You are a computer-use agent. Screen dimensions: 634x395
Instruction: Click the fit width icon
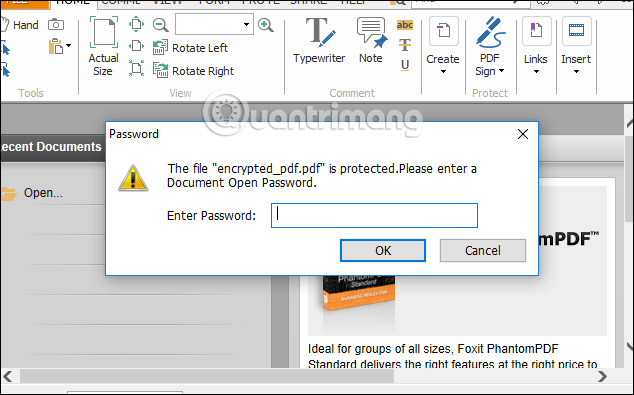pyautogui.click(x=136, y=46)
